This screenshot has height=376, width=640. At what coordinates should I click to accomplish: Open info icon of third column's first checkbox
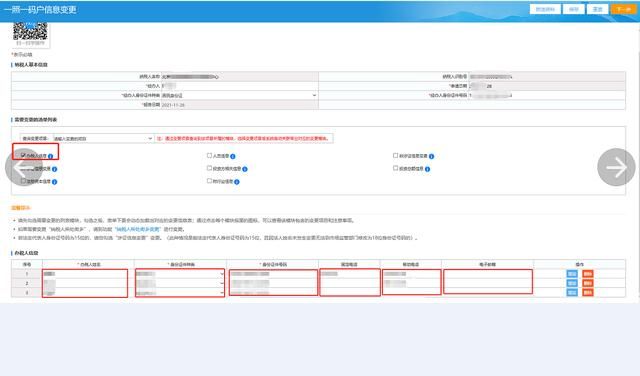pos(431,156)
